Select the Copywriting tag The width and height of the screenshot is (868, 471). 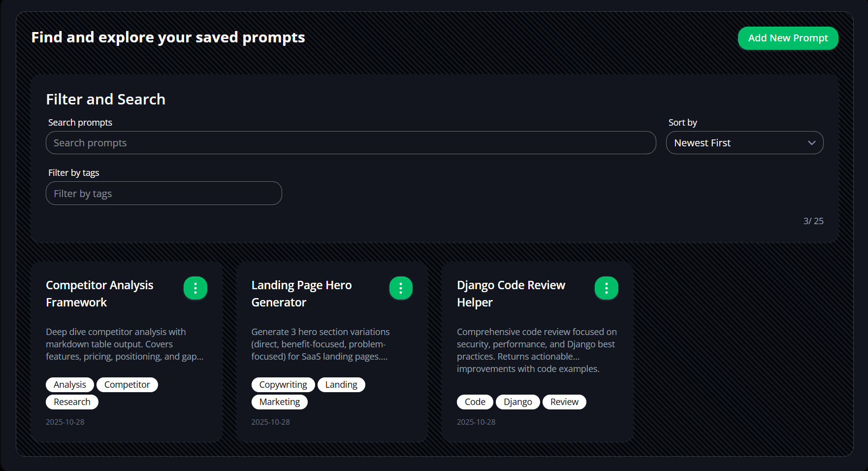pyautogui.click(x=283, y=384)
